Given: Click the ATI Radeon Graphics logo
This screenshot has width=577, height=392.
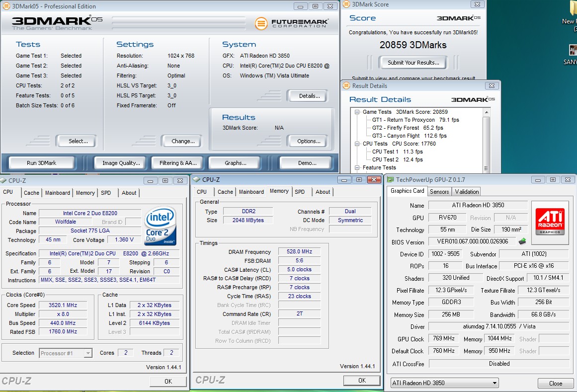Looking at the screenshot, I should coord(550,223).
